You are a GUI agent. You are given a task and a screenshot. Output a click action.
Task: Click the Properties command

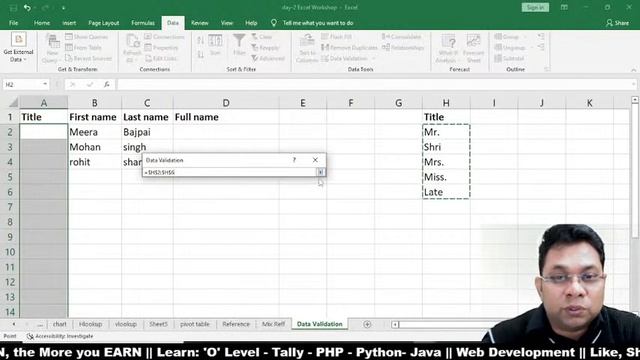(161, 47)
